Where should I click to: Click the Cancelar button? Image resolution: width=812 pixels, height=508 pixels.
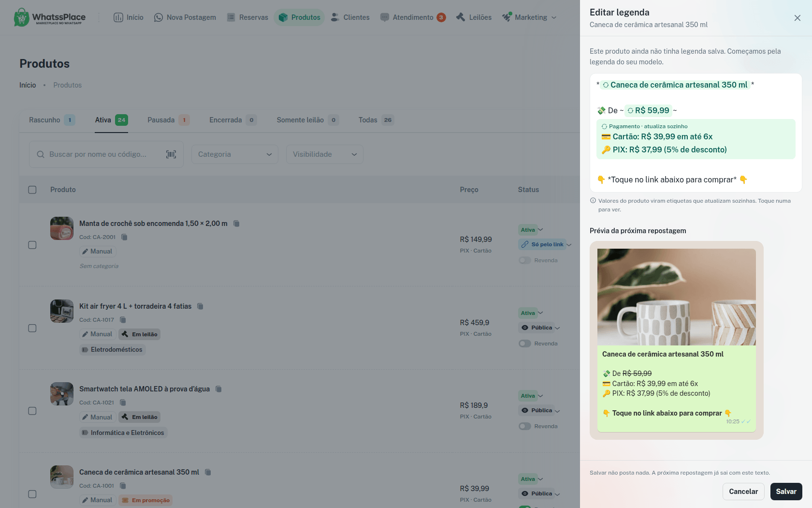click(743, 492)
